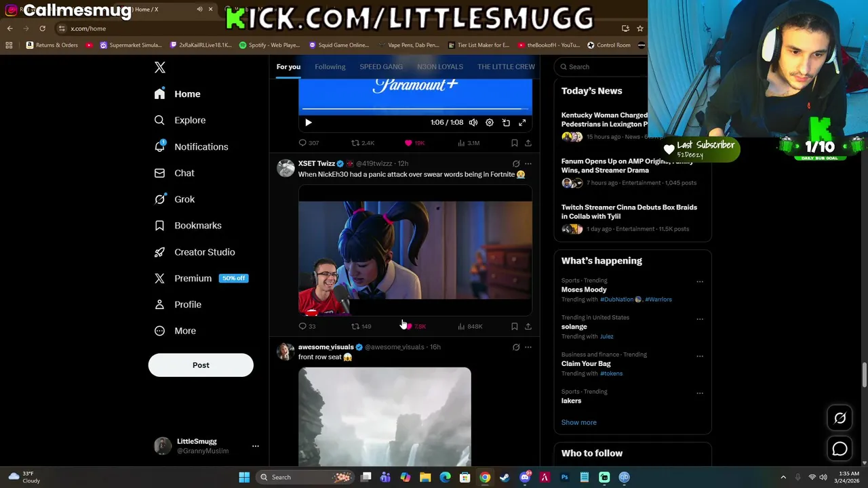The height and width of the screenshot is (488, 868).
Task: Reload the page in Chrome
Action: (x=42, y=28)
